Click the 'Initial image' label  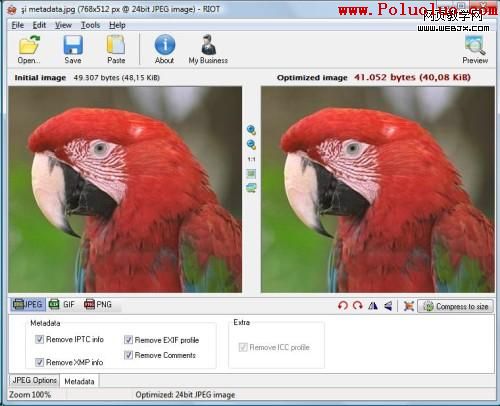pos(40,78)
